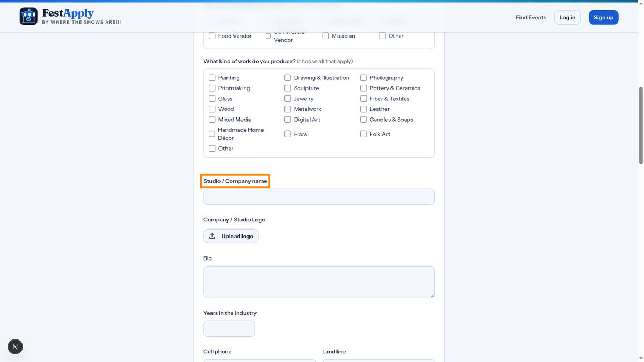The width and height of the screenshot is (644, 362).
Task: Toggle the Commercial Vendor checkbox
Action: click(268, 36)
